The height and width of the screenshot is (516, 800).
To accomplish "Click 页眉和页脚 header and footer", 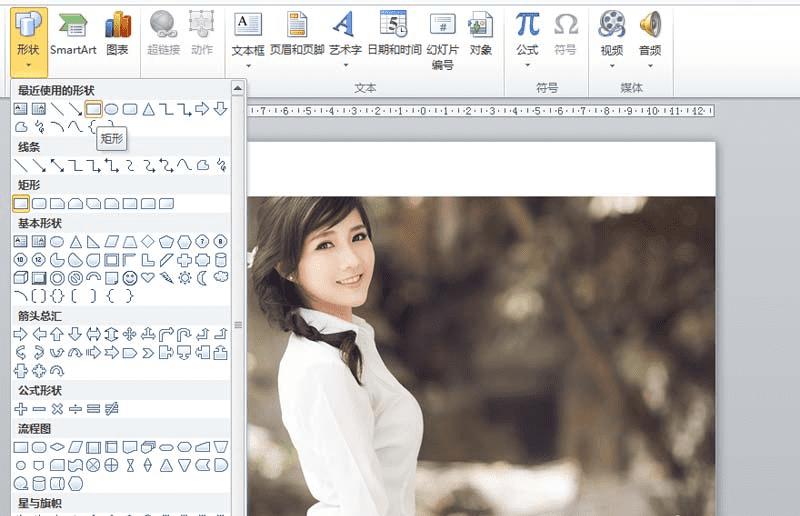I will pos(297,34).
